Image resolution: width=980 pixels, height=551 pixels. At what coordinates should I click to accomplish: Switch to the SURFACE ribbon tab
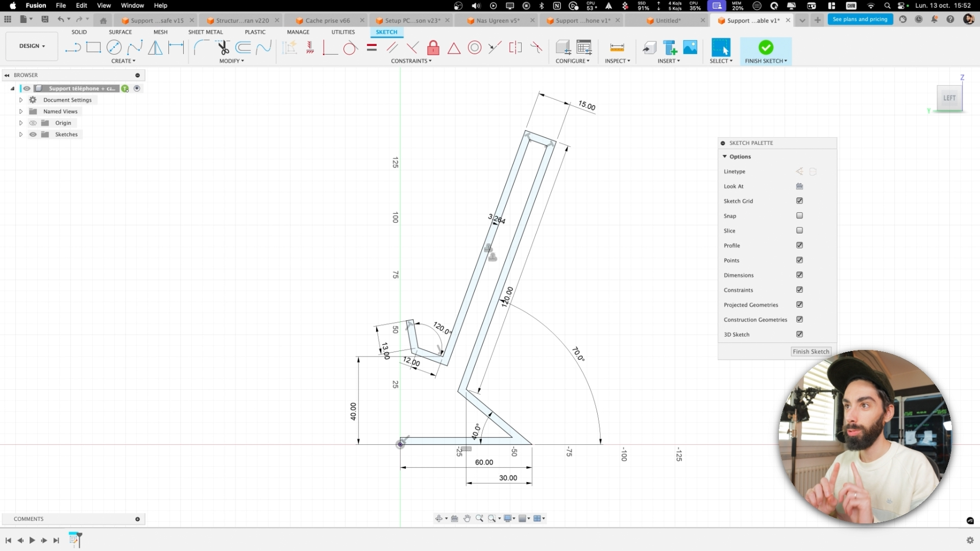coord(120,32)
